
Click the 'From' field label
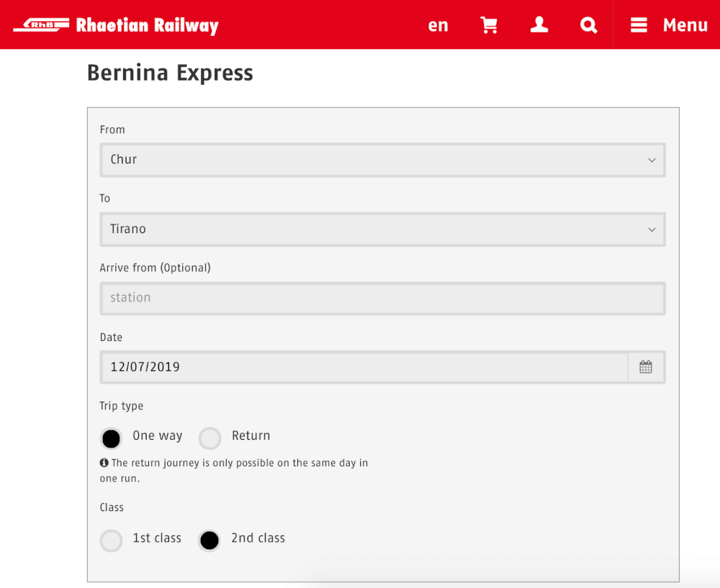[112, 130]
